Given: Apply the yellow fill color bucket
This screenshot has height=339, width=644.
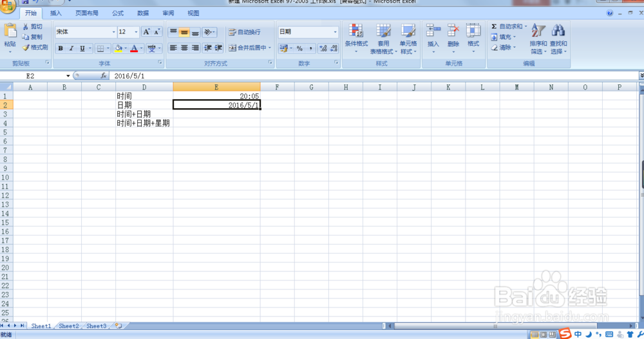Looking at the screenshot, I should click(x=118, y=48).
